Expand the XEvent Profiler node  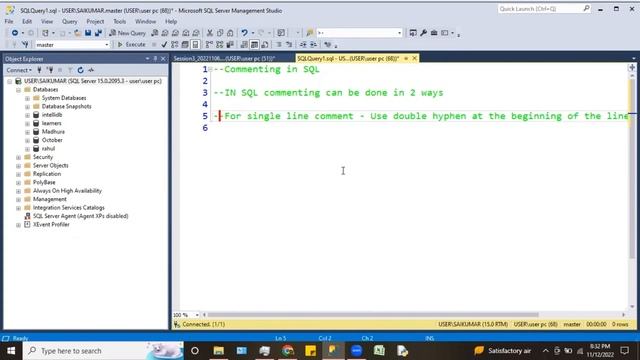coord(18,225)
